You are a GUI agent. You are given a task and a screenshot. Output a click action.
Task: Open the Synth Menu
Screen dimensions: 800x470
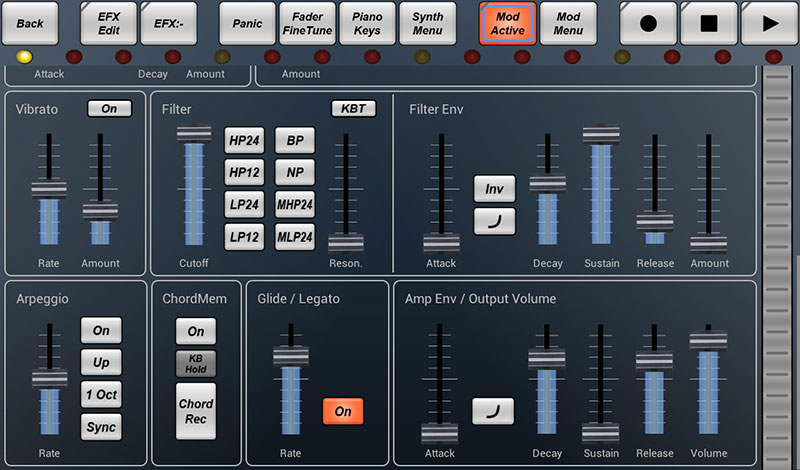428,23
